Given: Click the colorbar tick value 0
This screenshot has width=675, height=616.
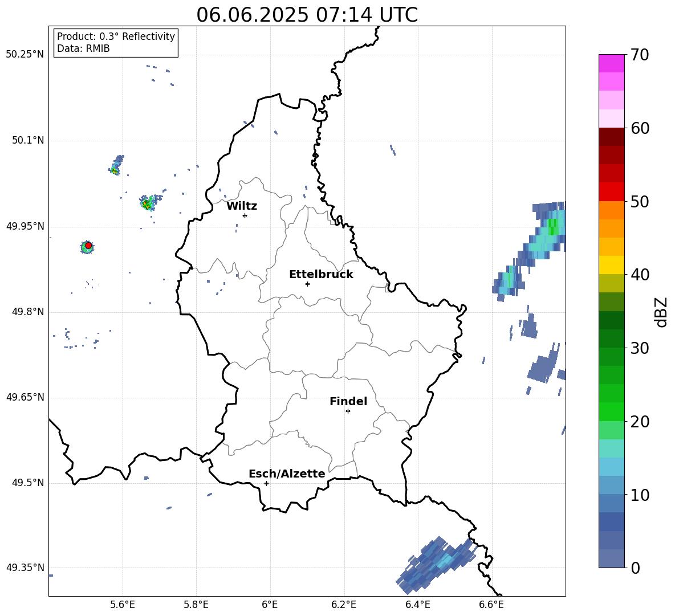Looking at the screenshot, I should 635,568.
